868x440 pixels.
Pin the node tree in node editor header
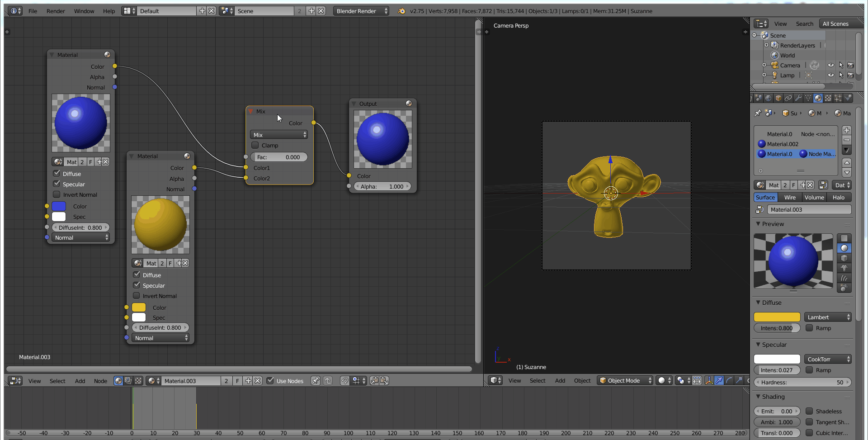[315, 381]
